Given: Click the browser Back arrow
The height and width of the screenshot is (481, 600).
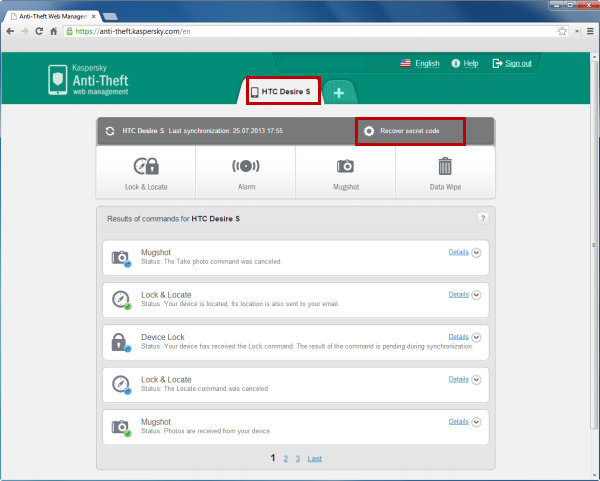Looking at the screenshot, I should tap(10, 31).
